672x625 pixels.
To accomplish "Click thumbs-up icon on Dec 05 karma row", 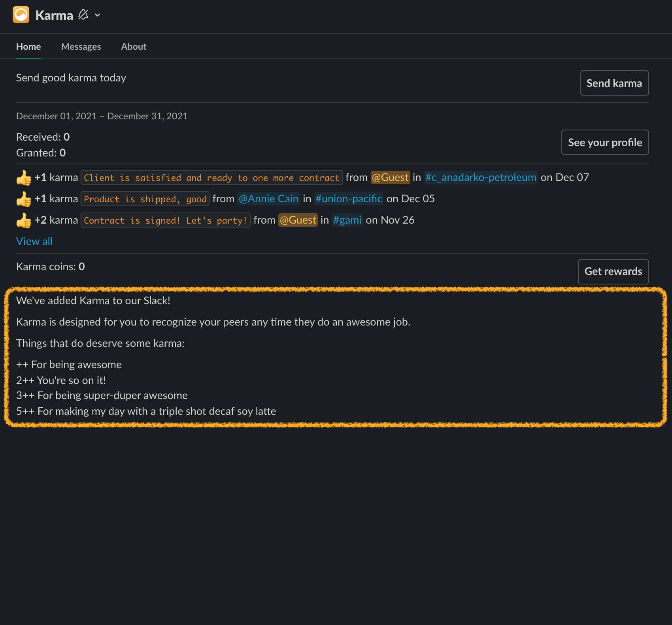I will tap(24, 199).
